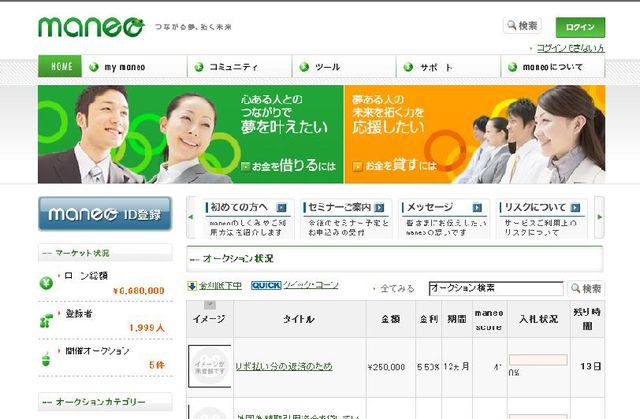Click the small sort icon above イメージ column
This screenshot has height=419, width=640.
pyautogui.click(x=210, y=304)
